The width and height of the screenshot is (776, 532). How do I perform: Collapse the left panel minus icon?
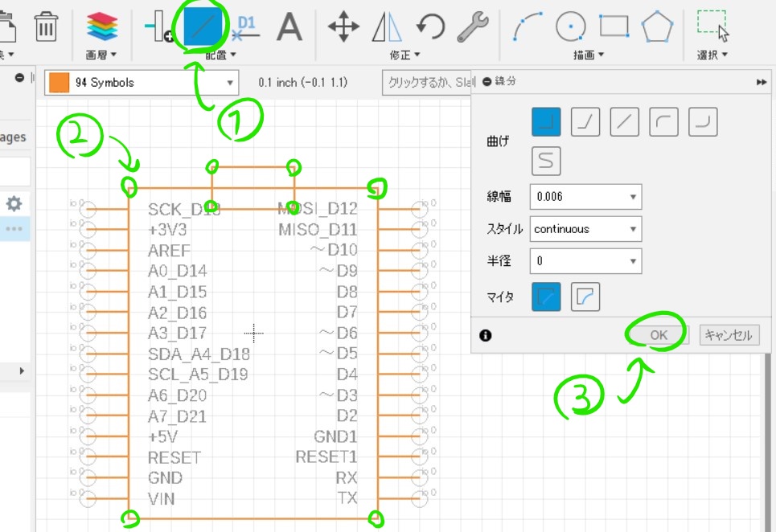point(19,78)
